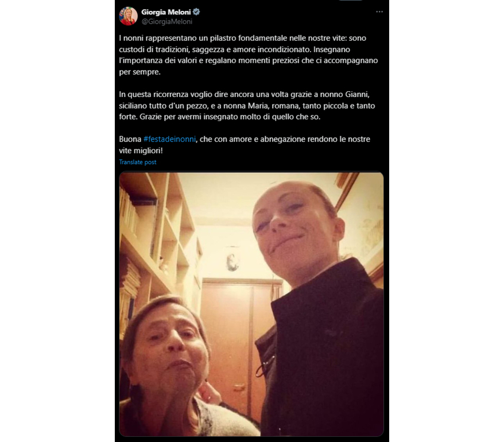Click the blue verified badge icon

point(196,12)
